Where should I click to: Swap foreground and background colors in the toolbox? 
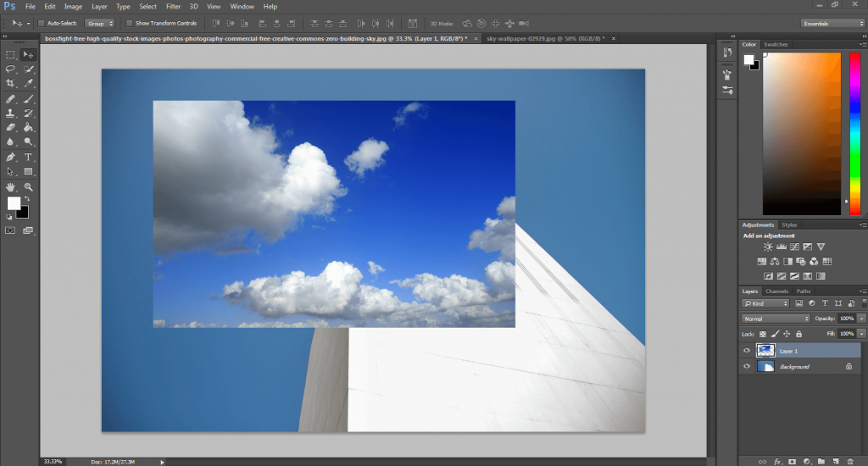click(26, 198)
